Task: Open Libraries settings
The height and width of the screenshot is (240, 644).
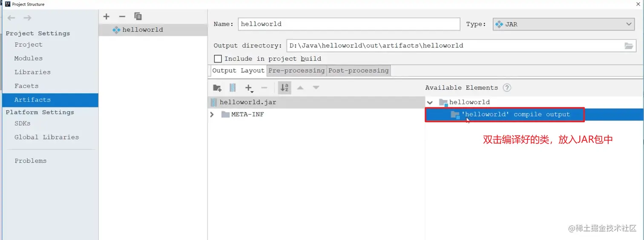Action: pyautogui.click(x=32, y=72)
